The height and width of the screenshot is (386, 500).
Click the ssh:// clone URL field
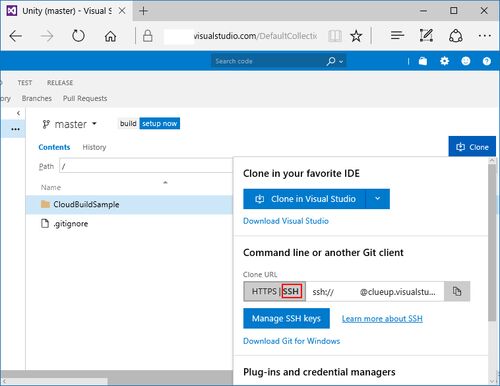pos(375,292)
